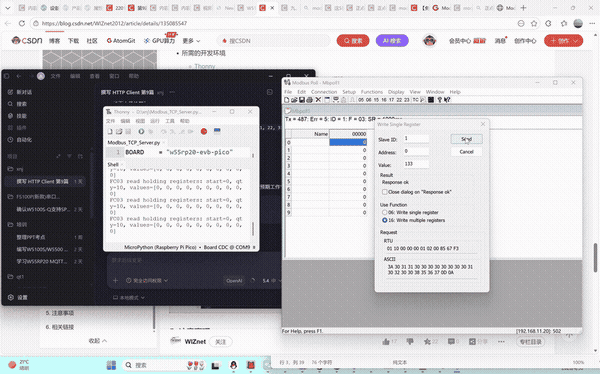Click the Address input field in dialog

click(416, 152)
